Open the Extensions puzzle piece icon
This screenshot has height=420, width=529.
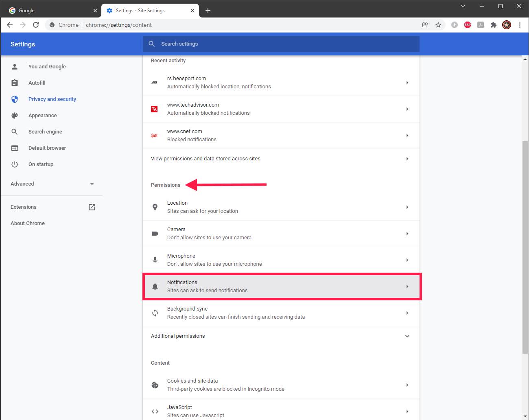coord(494,25)
